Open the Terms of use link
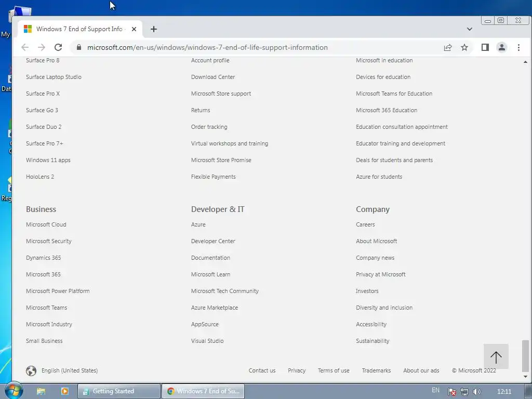532x399 pixels. coord(334,370)
